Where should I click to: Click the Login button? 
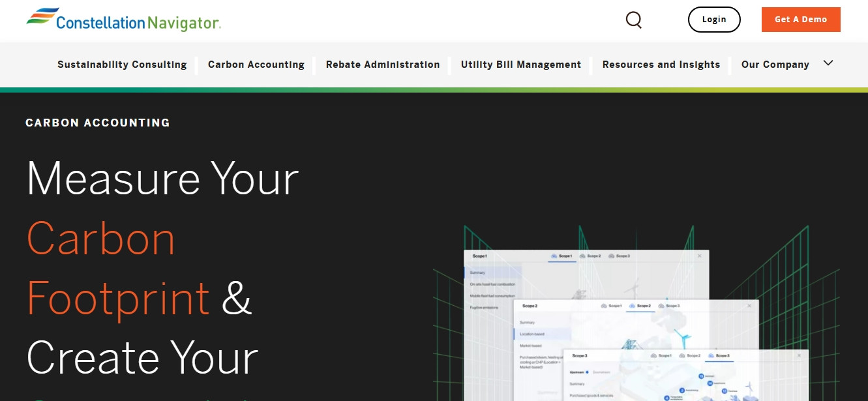pos(714,19)
